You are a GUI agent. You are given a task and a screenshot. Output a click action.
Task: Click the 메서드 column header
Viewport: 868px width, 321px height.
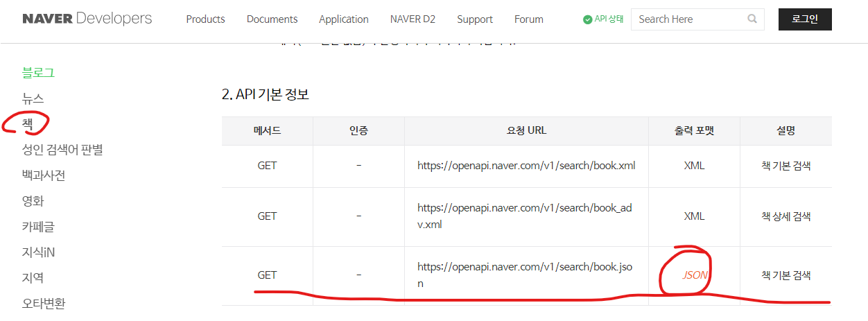coord(267,130)
